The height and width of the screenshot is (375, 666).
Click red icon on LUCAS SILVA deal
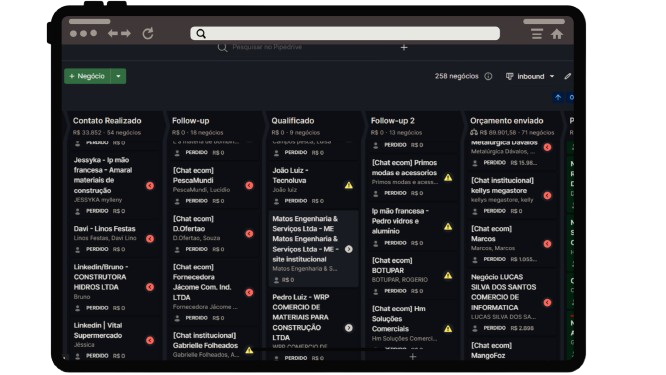[x=547, y=303]
